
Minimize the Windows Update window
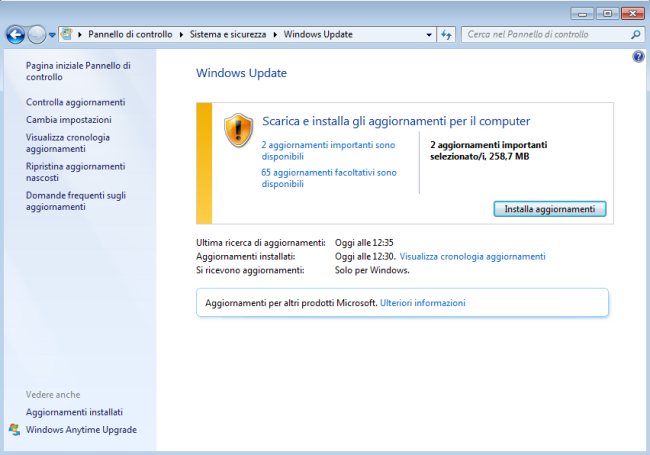pyautogui.click(x=582, y=14)
